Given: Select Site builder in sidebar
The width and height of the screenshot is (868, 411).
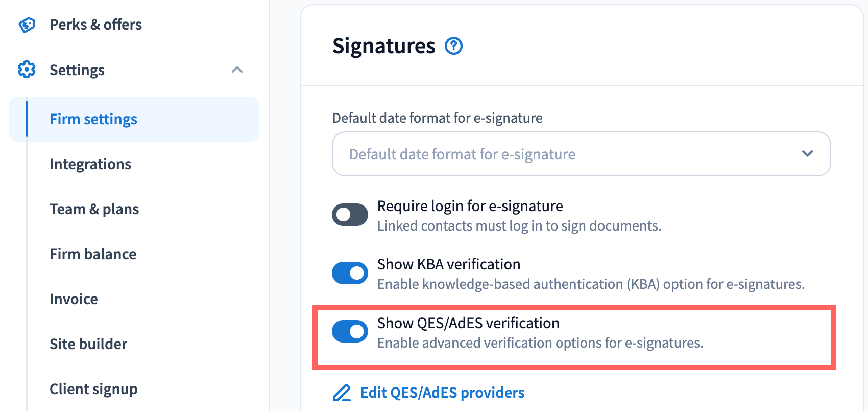Looking at the screenshot, I should tap(88, 344).
